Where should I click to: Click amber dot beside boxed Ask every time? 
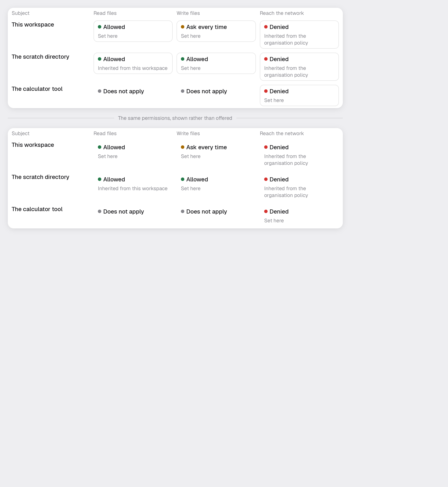(183, 27)
